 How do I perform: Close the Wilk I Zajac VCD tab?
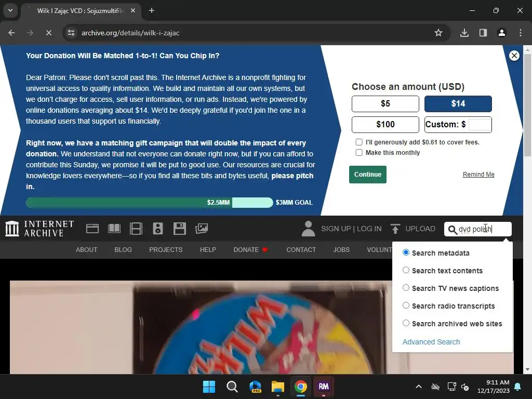coord(133,10)
